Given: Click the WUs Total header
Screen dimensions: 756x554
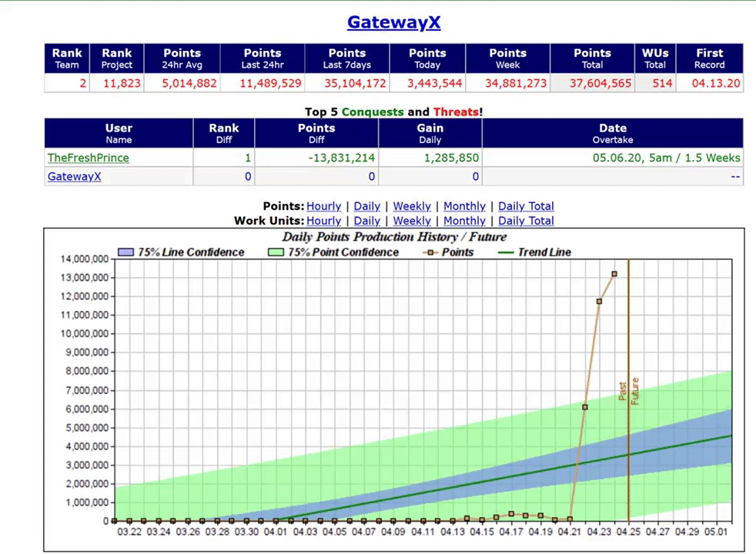Looking at the screenshot, I should pyautogui.click(x=655, y=58).
